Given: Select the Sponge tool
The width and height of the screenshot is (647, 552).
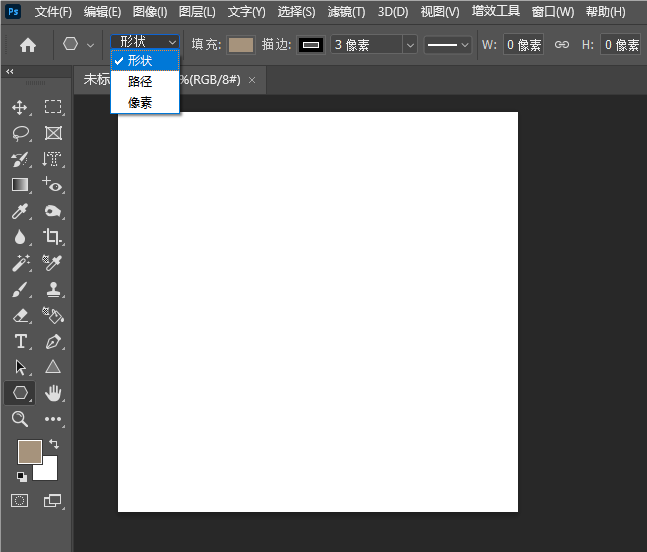Looking at the screenshot, I should point(53,211).
